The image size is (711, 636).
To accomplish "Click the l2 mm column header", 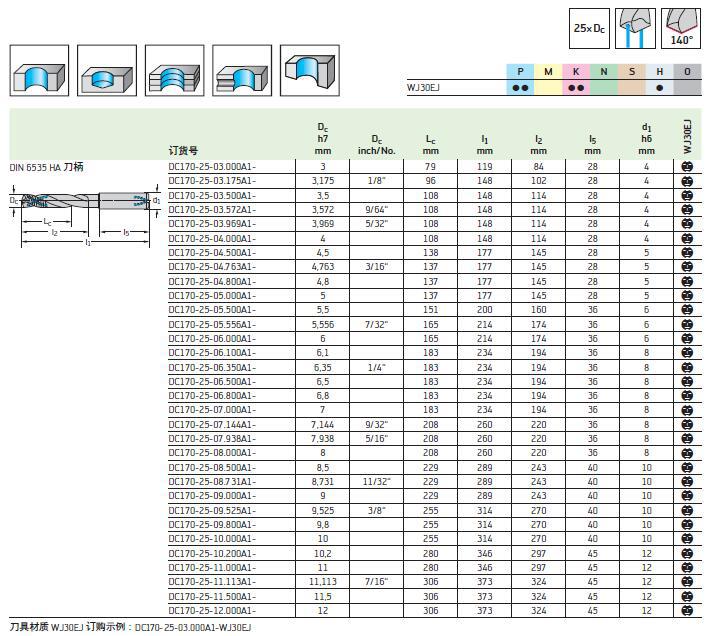I will [x=539, y=145].
